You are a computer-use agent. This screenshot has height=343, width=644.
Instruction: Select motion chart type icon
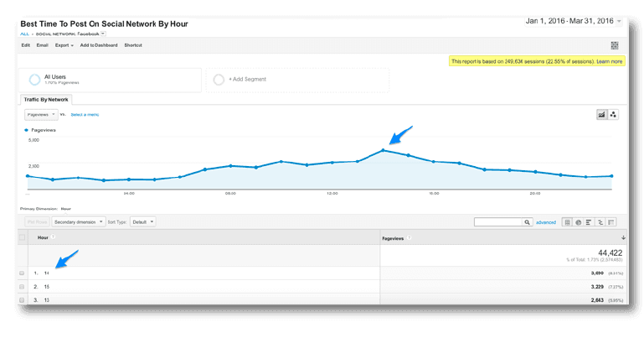[613, 115]
